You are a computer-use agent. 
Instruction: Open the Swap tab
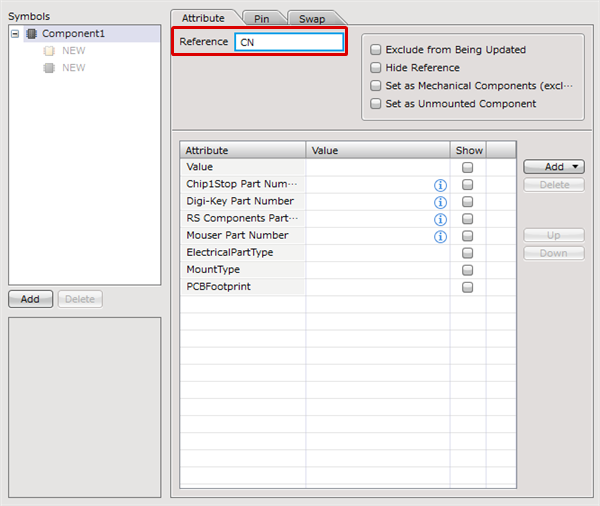point(312,18)
